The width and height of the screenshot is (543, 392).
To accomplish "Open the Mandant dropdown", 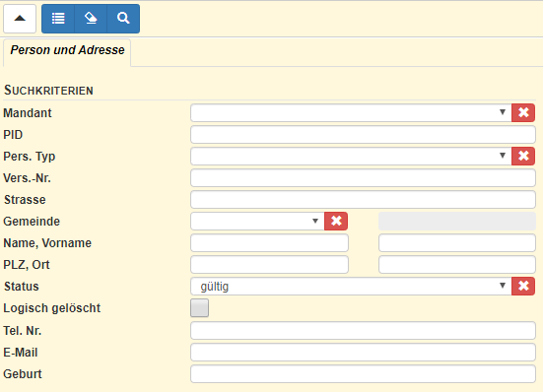I will [x=351, y=113].
